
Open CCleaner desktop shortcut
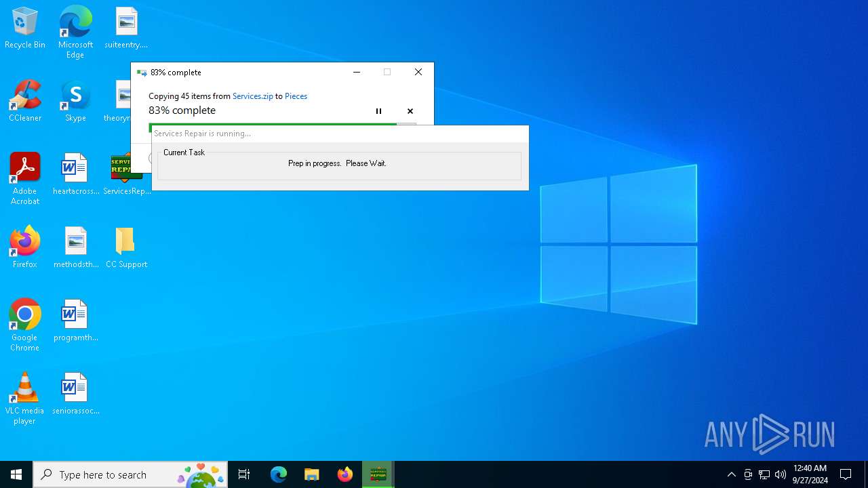[25, 102]
